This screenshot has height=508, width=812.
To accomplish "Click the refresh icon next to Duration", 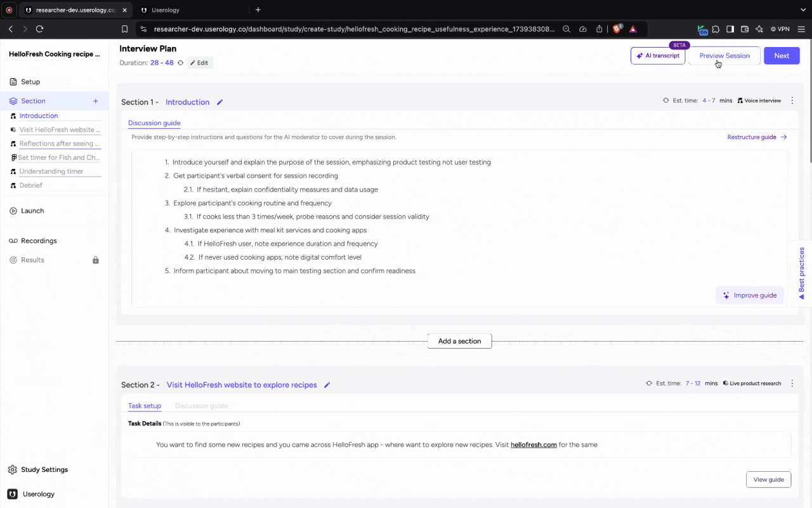I will tap(180, 63).
